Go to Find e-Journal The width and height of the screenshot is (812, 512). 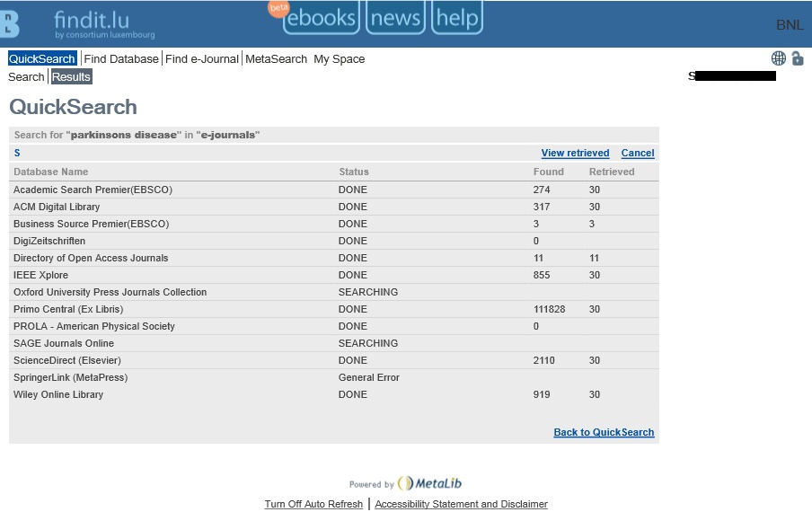[202, 59]
